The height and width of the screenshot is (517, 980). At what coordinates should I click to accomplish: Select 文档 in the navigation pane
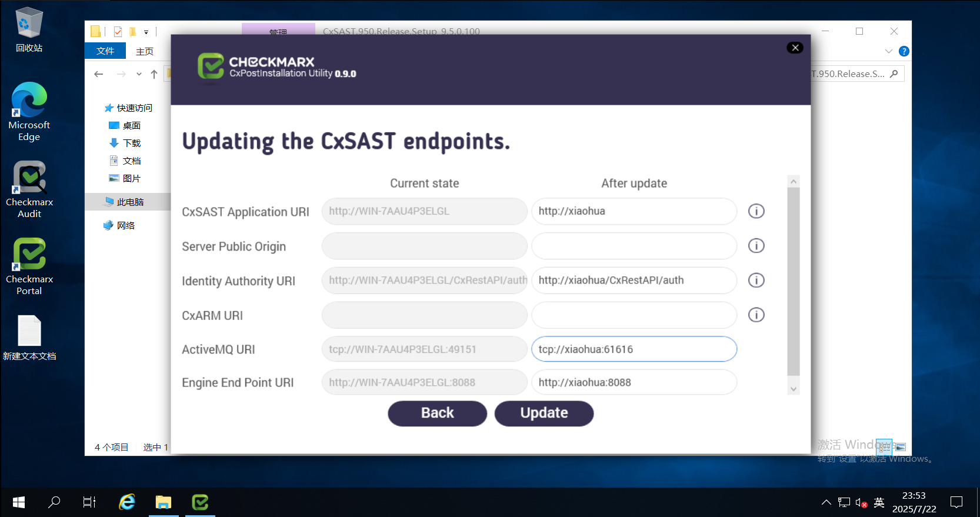[125, 161]
